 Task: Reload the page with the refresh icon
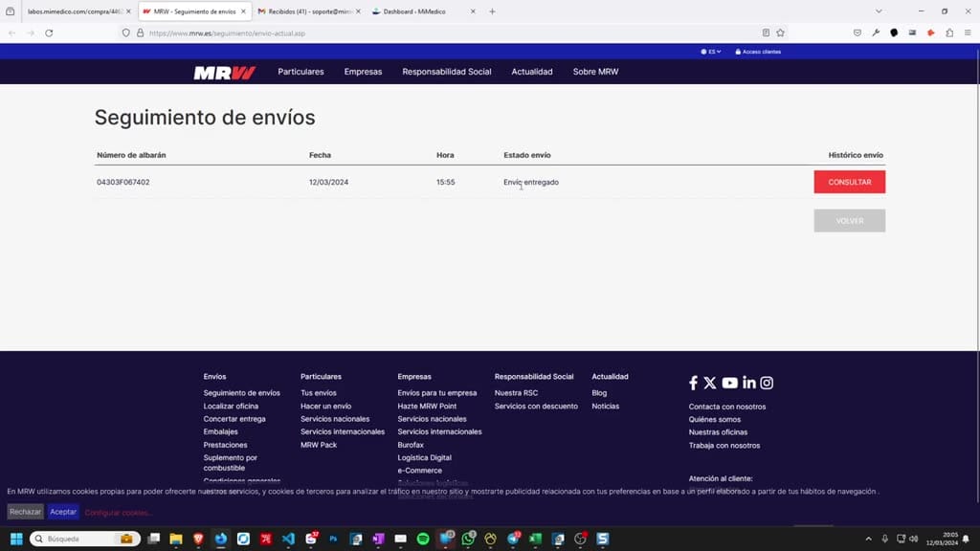pos(49,33)
